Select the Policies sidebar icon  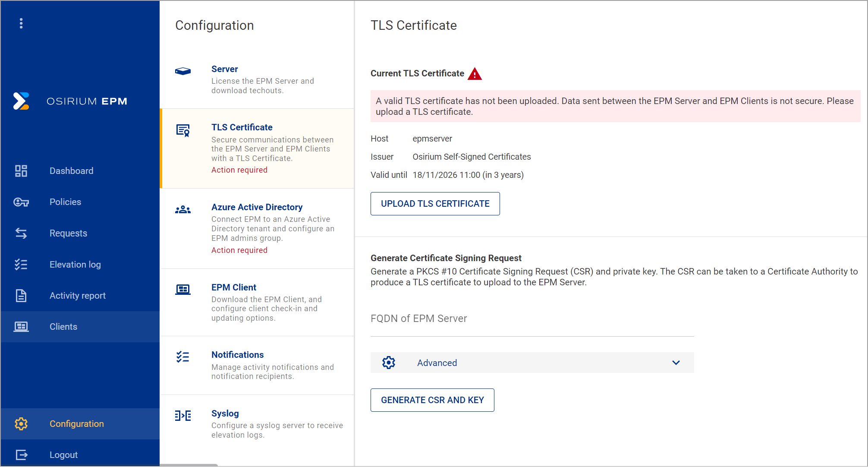point(21,202)
